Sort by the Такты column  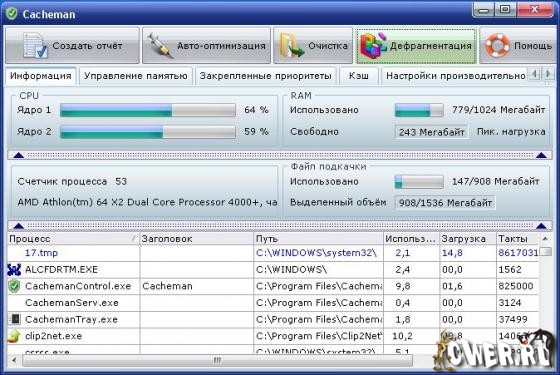click(518, 239)
